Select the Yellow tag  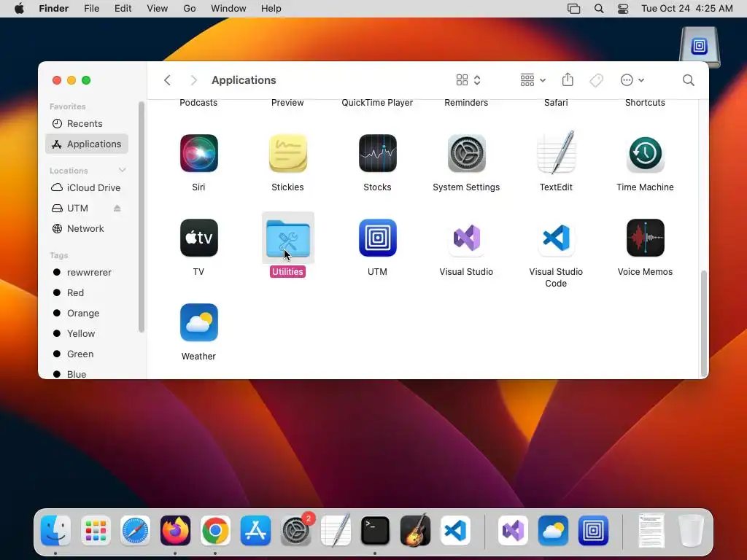[x=87, y=334]
